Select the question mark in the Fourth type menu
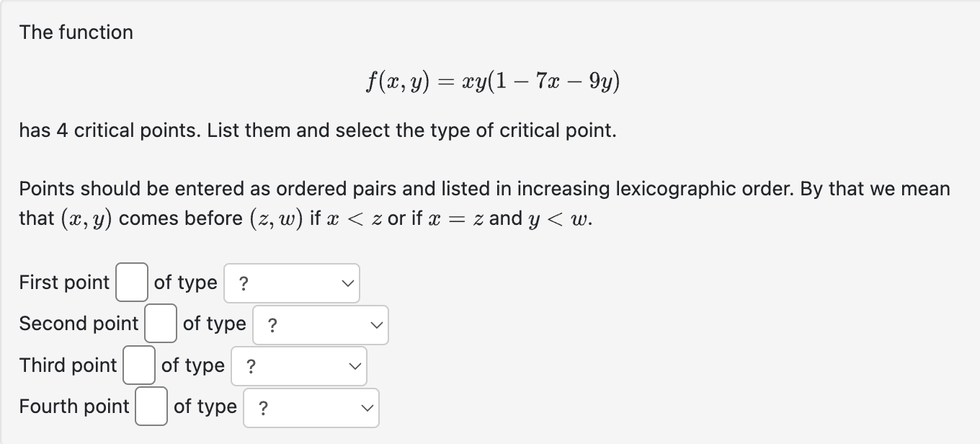The image size is (980, 444). click(262, 407)
